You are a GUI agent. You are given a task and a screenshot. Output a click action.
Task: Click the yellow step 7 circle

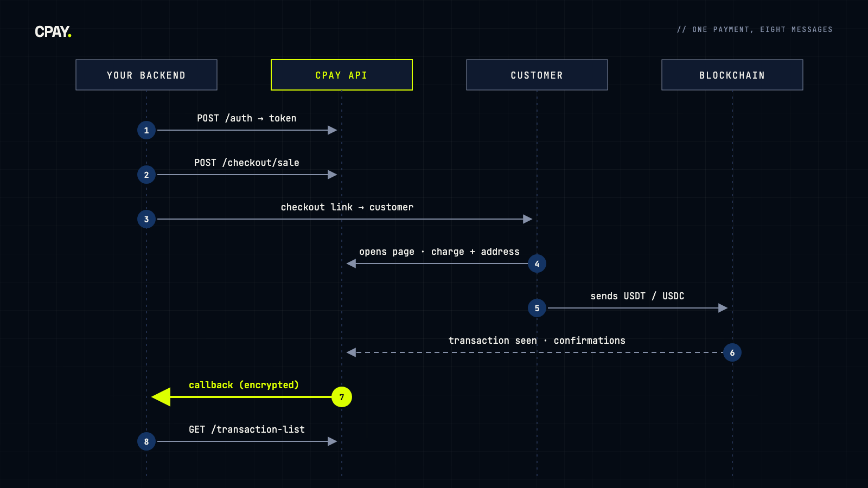(x=342, y=397)
